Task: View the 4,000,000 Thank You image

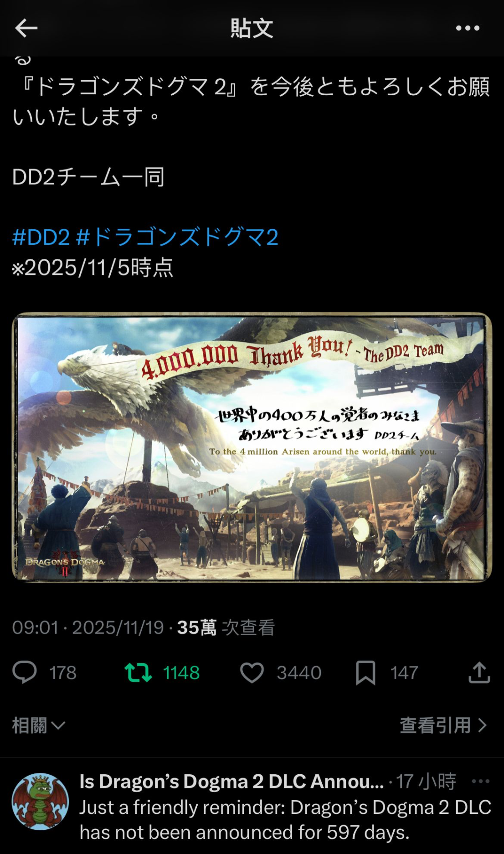Action: pyautogui.click(x=252, y=447)
